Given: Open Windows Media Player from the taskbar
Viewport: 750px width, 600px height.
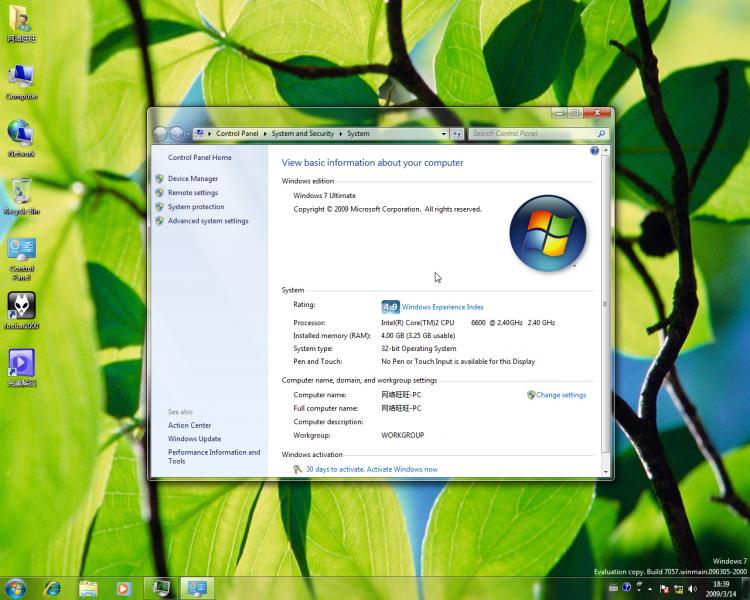Looking at the screenshot, I should [x=123, y=589].
